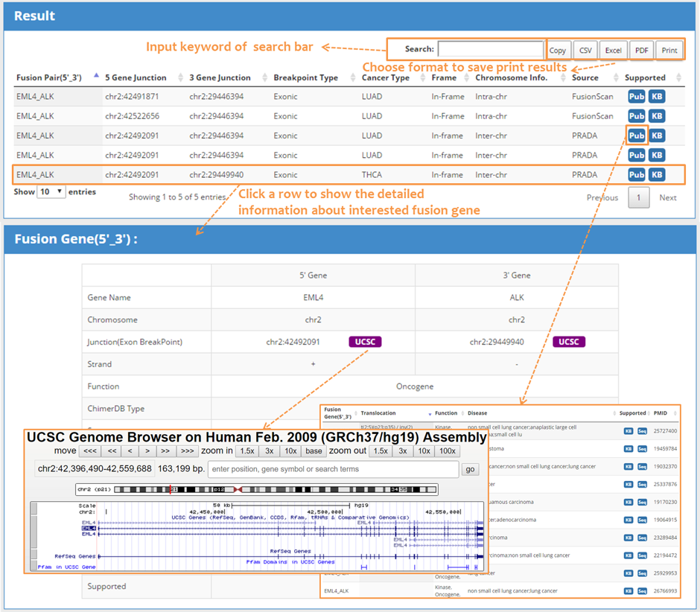Open Seq icon for PMID 19459784
700x612 pixels.
[642, 449]
